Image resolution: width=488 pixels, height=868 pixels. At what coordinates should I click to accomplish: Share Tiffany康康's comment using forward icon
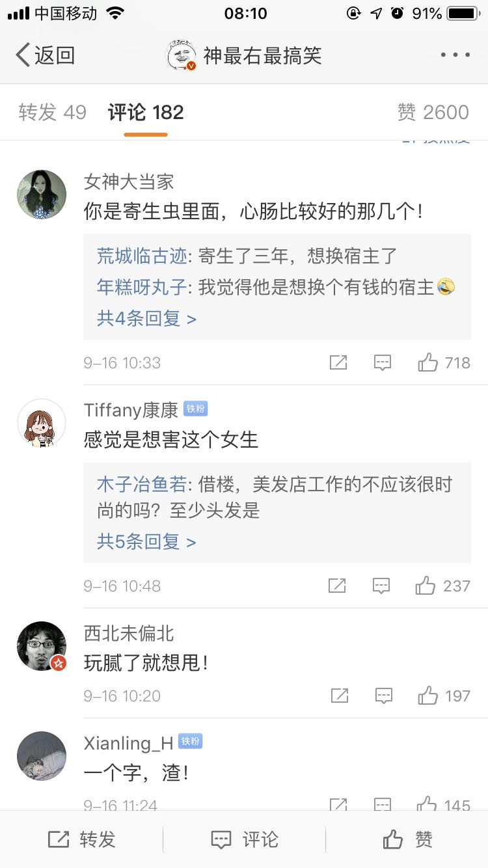337,586
